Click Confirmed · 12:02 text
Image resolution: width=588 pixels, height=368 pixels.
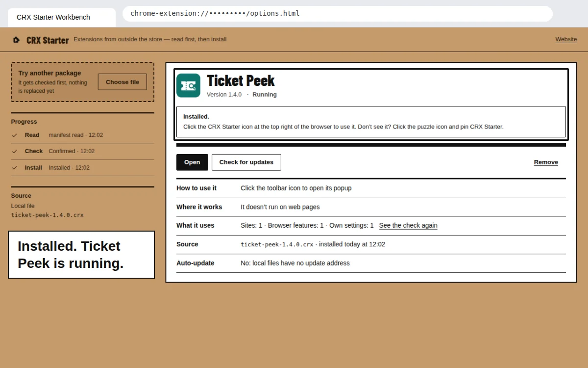point(72,151)
